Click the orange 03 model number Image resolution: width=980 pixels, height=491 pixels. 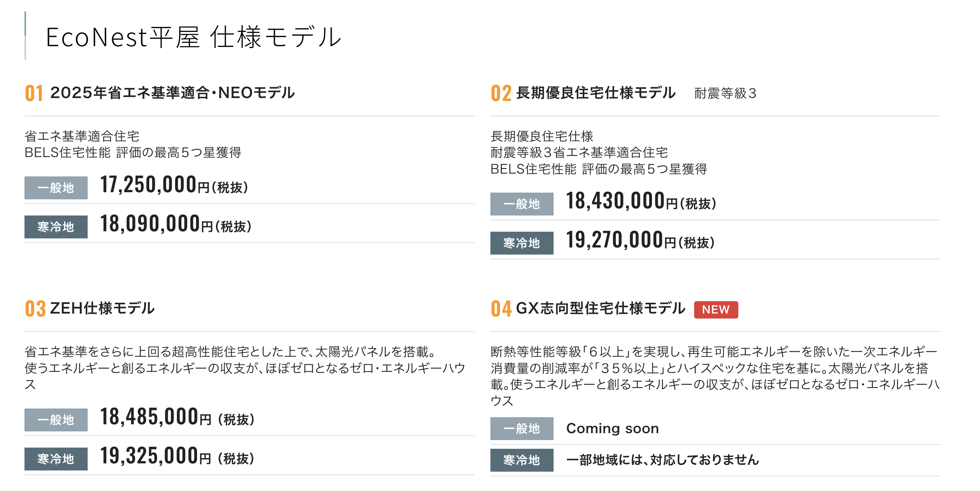[x=35, y=309]
